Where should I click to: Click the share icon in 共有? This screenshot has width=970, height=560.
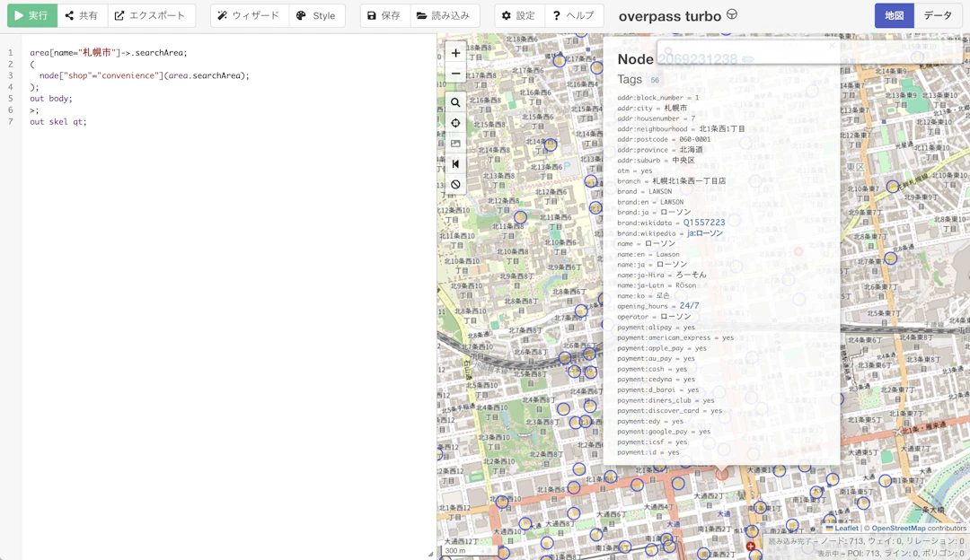click(x=69, y=15)
